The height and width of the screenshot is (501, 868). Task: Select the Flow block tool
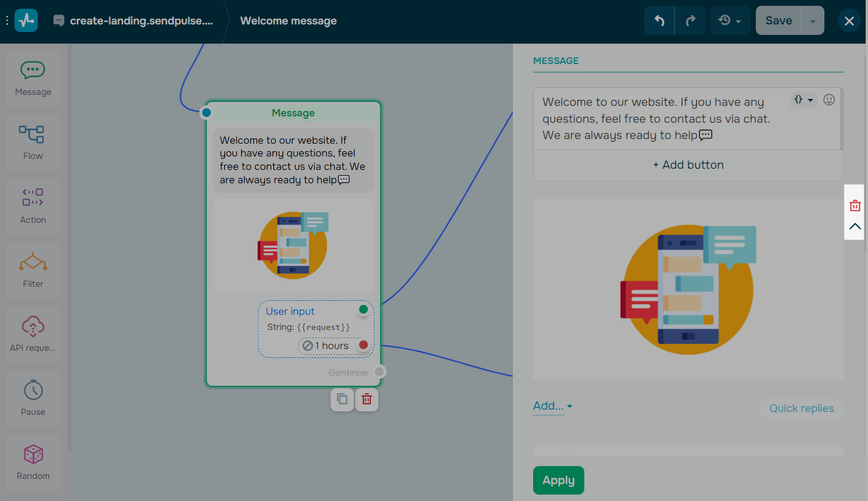(x=33, y=143)
